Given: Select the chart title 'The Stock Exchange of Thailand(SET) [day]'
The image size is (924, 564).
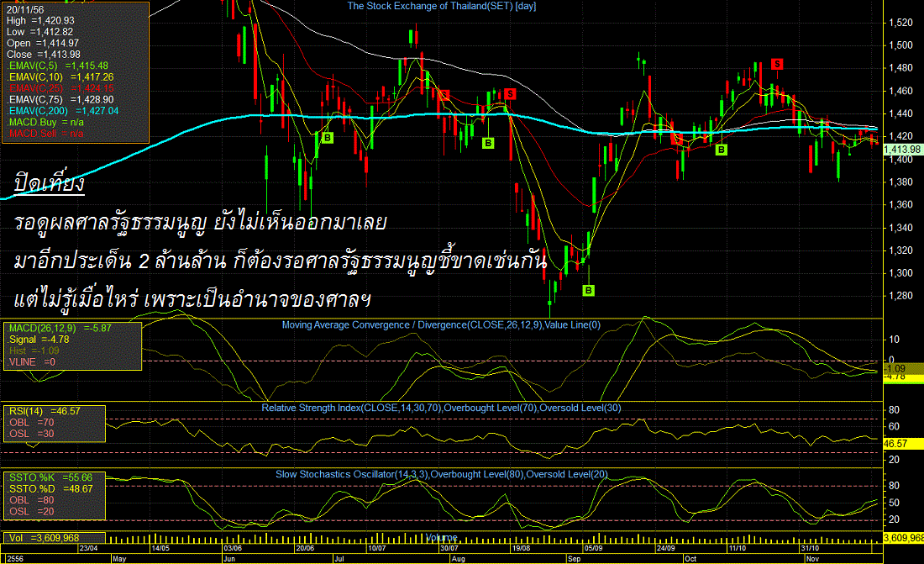Looking at the screenshot, I should [x=441, y=6].
